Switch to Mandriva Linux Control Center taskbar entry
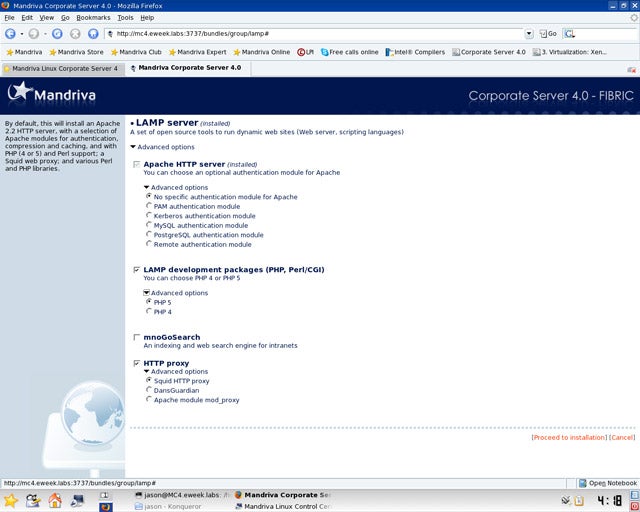The width and height of the screenshot is (640, 512). 283,506
